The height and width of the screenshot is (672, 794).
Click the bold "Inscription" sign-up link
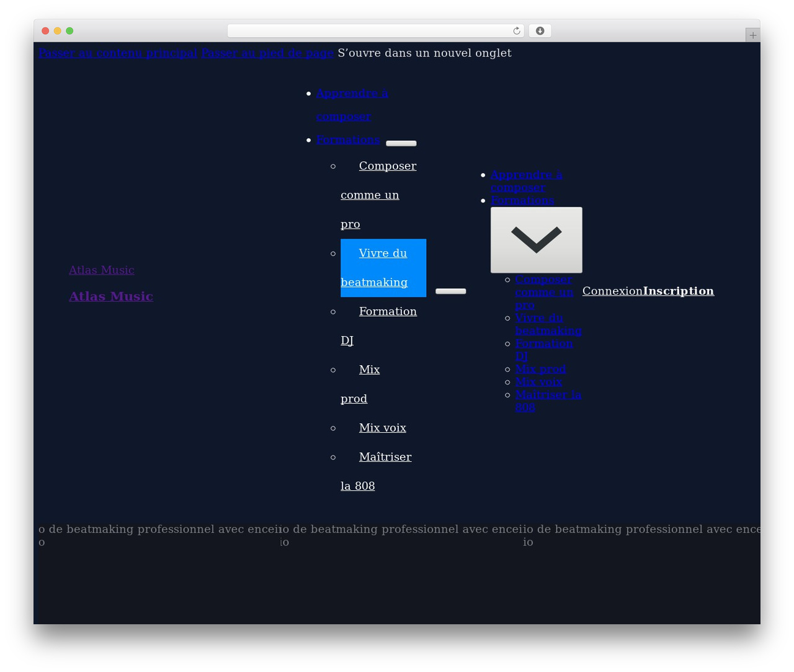pos(679,291)
